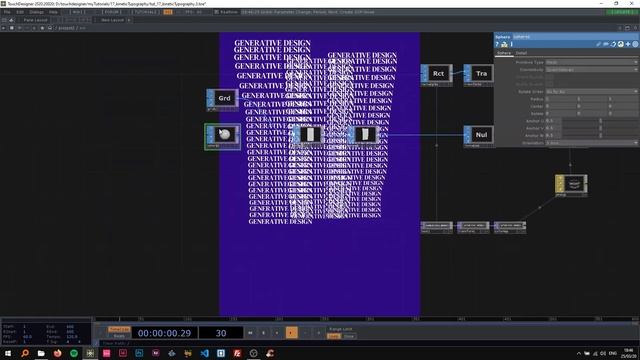Screen dimensions: 640x360
Task: Open the Edit menu
Action: point(20,12)
